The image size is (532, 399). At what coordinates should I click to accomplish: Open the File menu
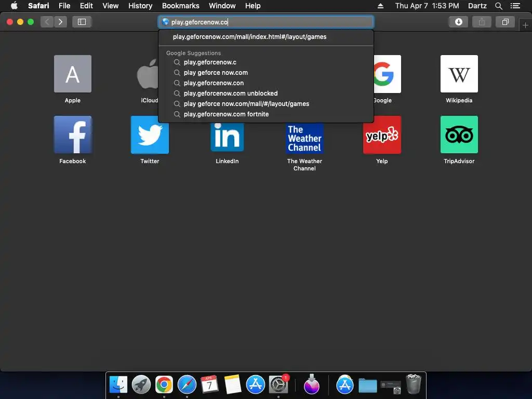pos(64,6)
